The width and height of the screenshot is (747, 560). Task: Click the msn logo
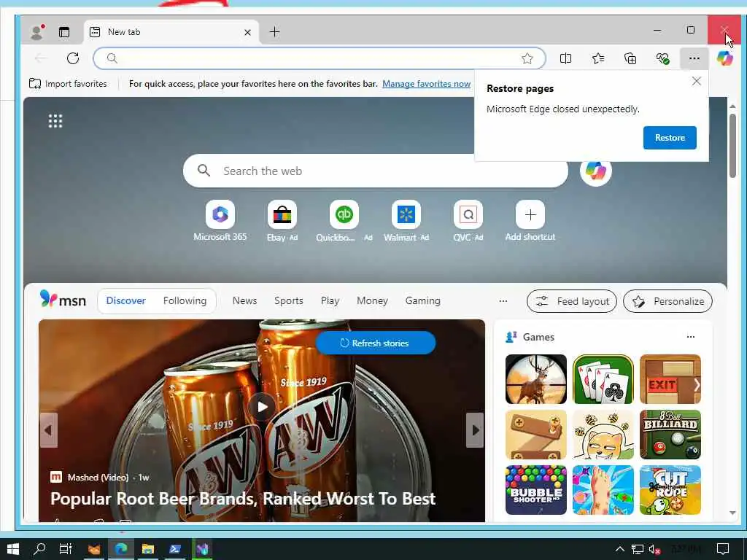click(x=63, y=300)
